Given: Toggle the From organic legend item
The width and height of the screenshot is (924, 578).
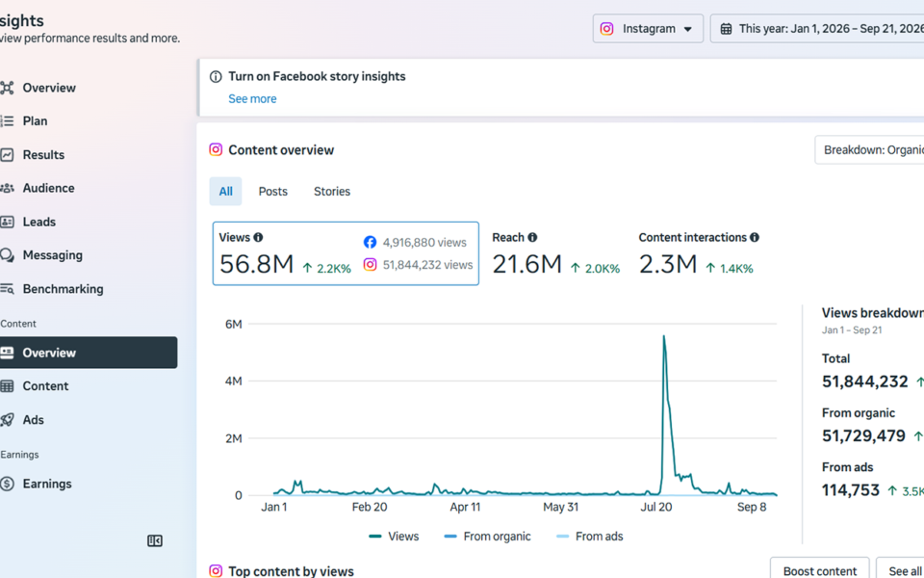Looking at the screenshot, I should (x=487, y=537).
